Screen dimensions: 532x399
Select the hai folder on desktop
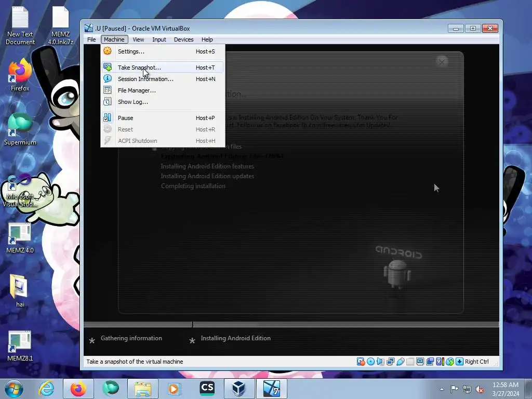(20, 291)
